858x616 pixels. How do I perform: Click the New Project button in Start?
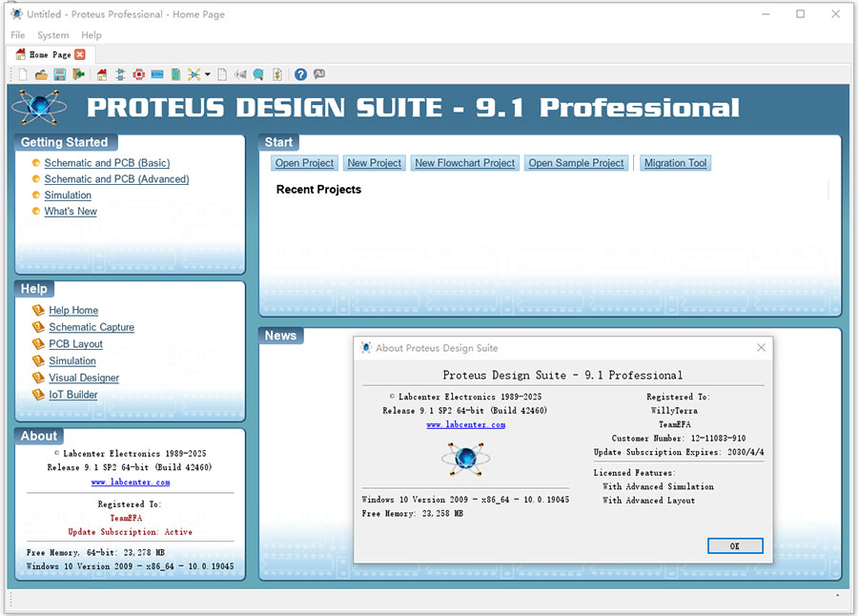(x=375, y=163)
